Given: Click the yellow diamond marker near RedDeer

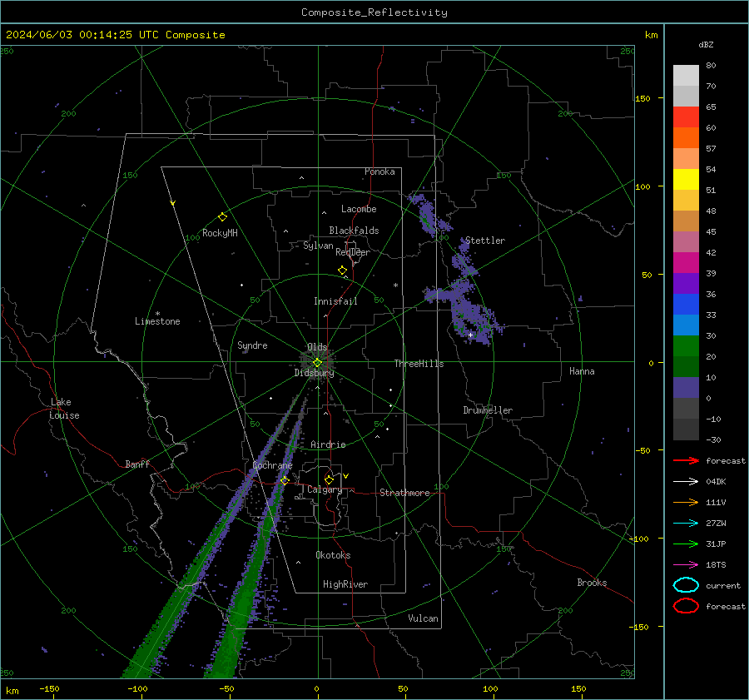Looking at the screenshot, I should coord(342,271).
